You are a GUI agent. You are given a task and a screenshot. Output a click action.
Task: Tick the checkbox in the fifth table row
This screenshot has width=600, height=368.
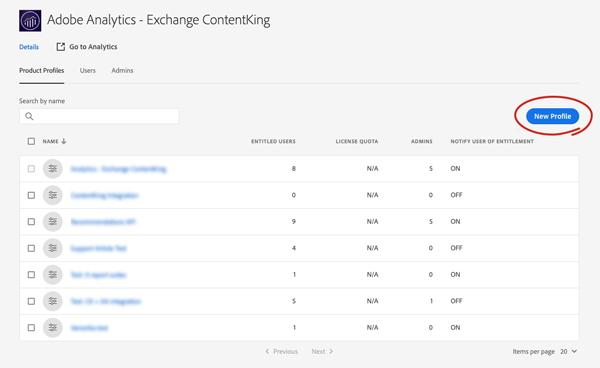[31, 275]
